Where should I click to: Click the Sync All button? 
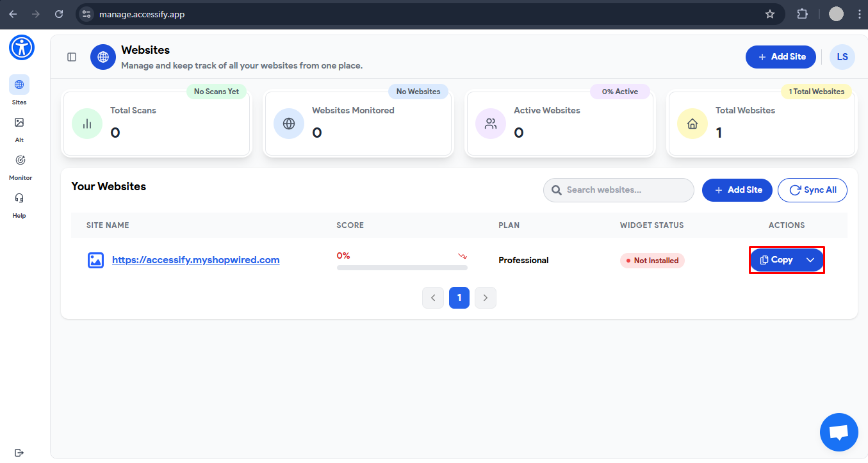[812, 190]
